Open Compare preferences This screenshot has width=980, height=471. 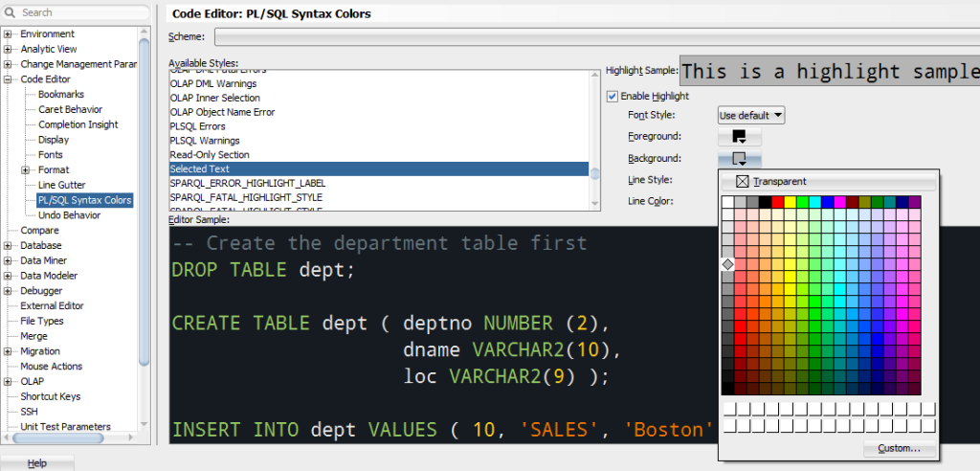(39, 230)
